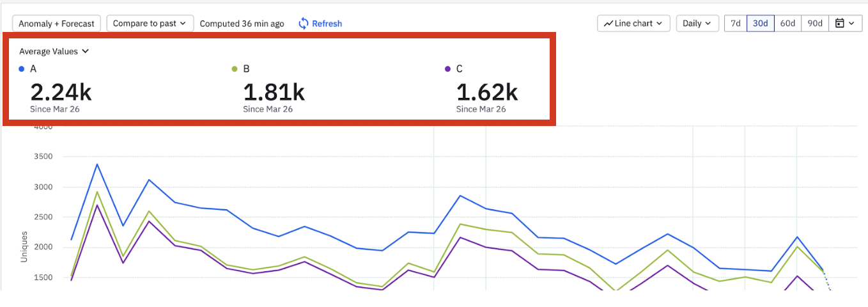Expand the Average Values dropdown
Screen dimensions: 868x307
[54, 51]
